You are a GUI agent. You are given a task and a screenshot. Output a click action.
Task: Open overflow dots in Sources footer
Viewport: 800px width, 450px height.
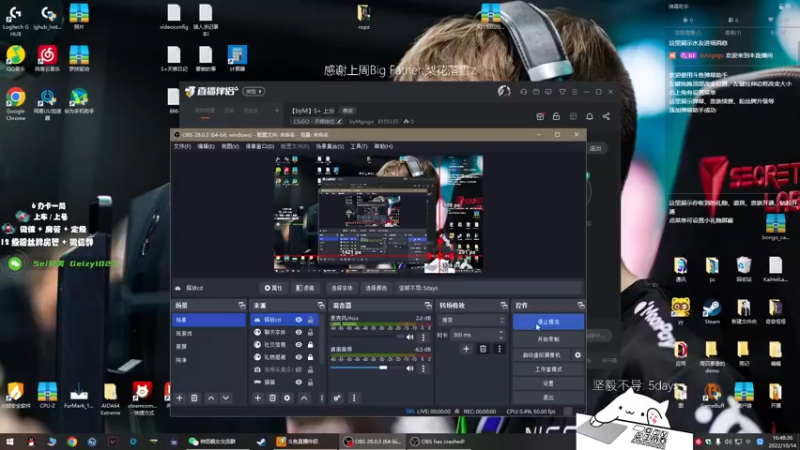tap(321, 398)
